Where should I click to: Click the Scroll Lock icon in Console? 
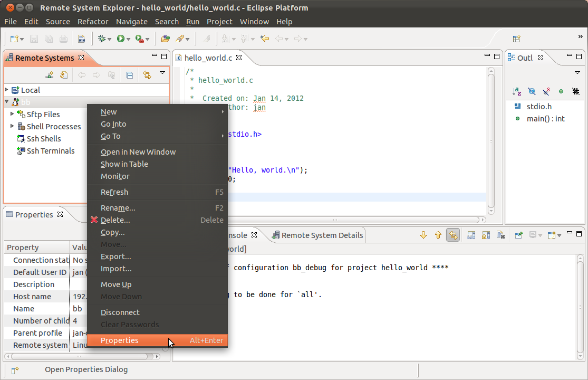tap(486, 235)
